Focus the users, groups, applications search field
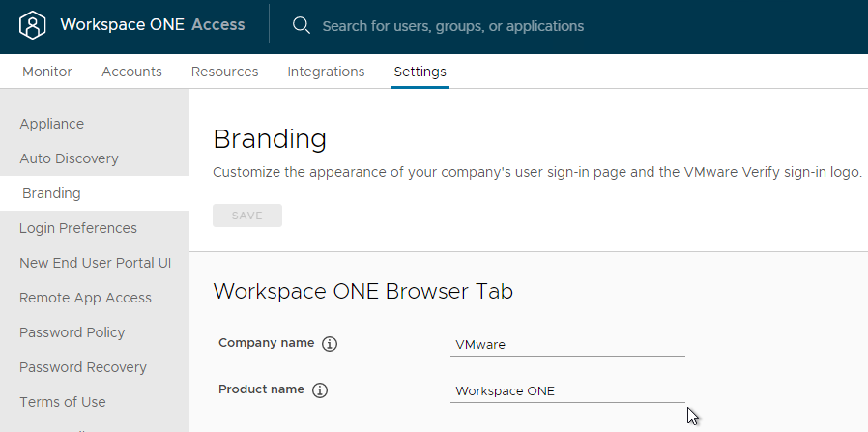 [452, 26]
